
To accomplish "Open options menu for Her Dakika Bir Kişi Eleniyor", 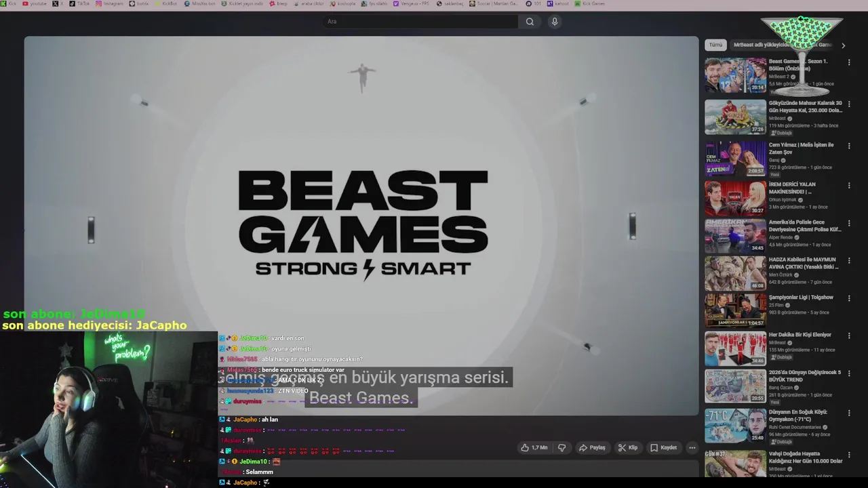I will [x=849, y=336].
